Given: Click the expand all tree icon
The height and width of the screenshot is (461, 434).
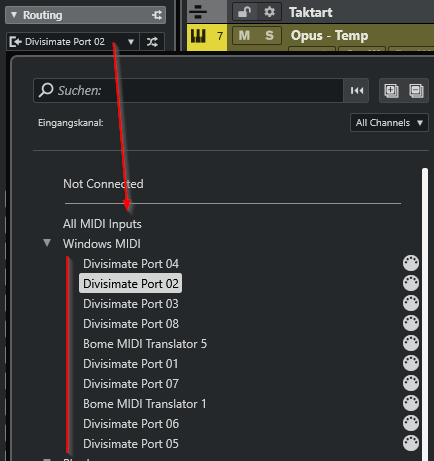Looking at the screenshot, I should [x=391, y=91].
